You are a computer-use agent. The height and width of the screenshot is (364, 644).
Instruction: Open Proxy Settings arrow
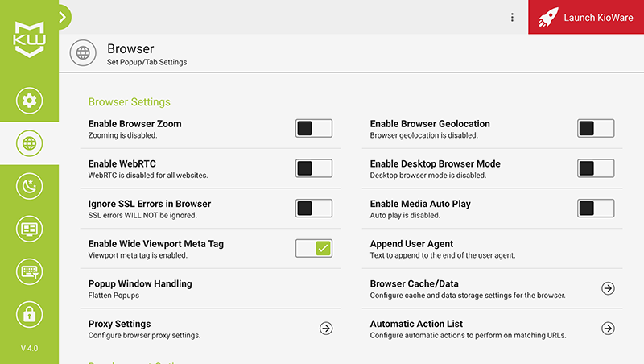[326, 329]
